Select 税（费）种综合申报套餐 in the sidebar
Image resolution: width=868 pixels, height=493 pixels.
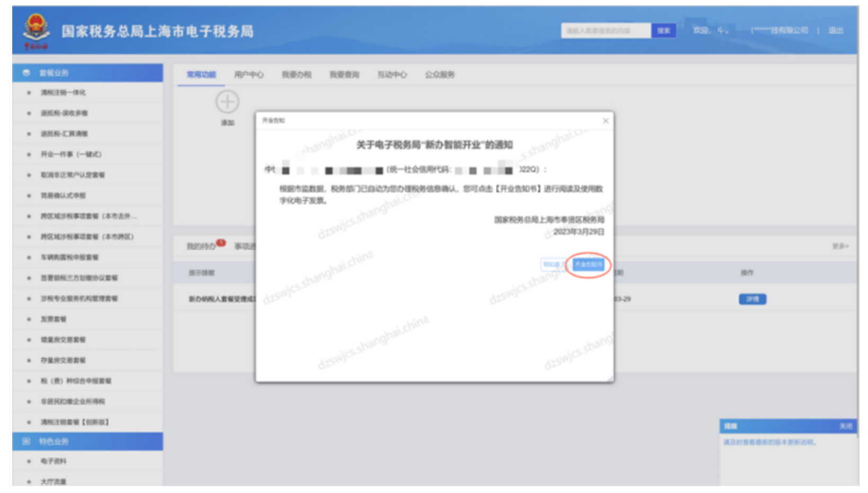[x=76, y=381]
